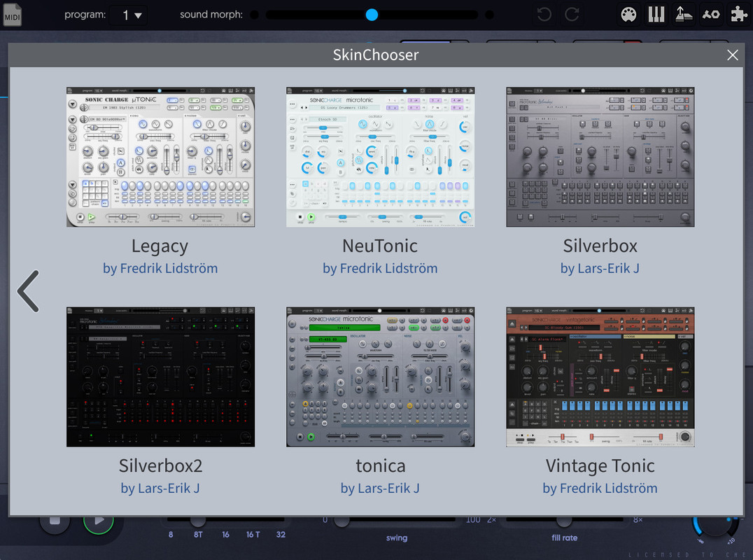Click the fill rate label
753x560 pixels.
click(x=564, y=538)
